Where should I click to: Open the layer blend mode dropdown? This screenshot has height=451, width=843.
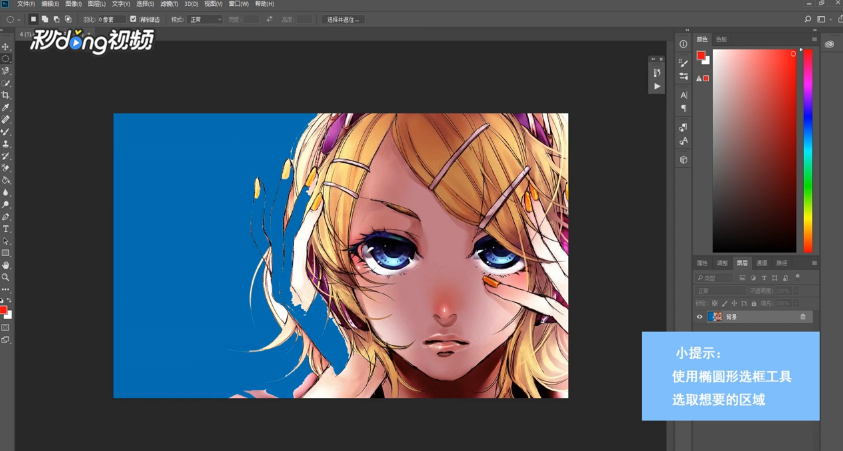click(x=721, y=291)
